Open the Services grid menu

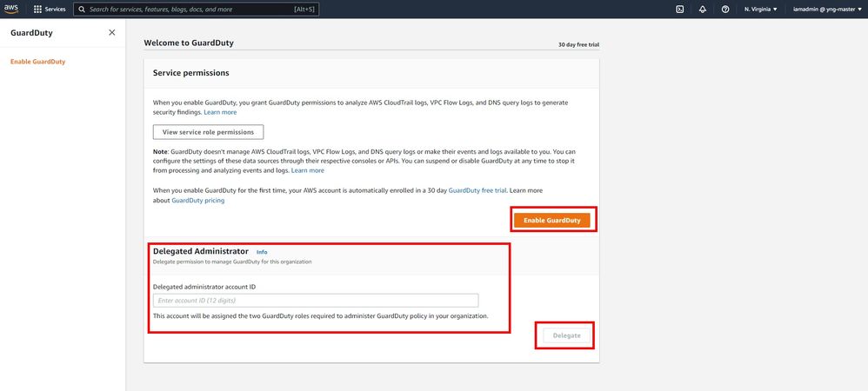pyautogui.click(x=37, y=10)
